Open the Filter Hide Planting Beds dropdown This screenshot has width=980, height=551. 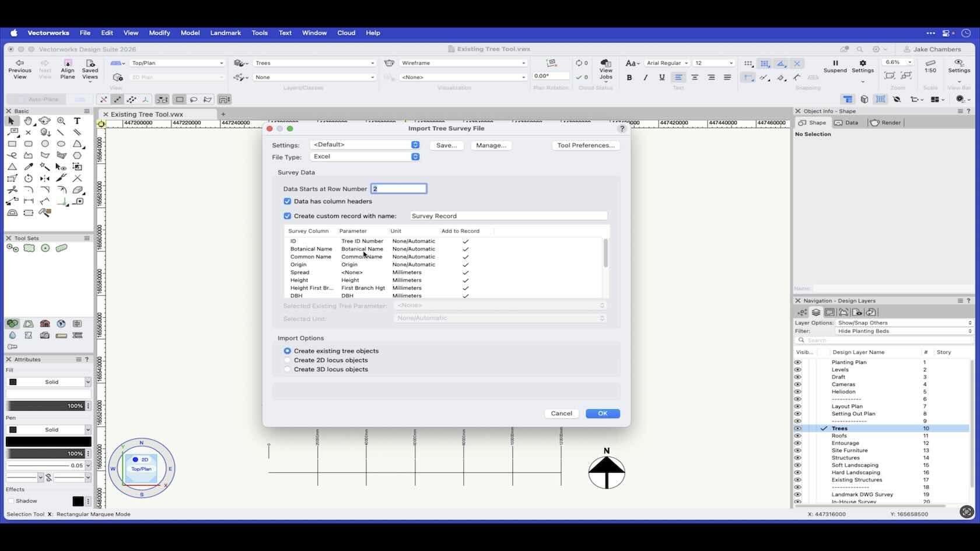tap(904, 331)
